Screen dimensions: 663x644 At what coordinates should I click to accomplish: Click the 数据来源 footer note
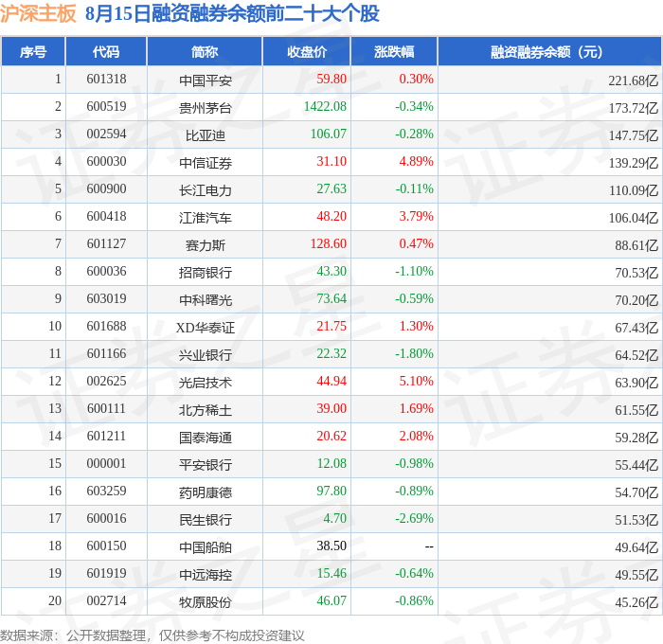[x=152, y=635]
